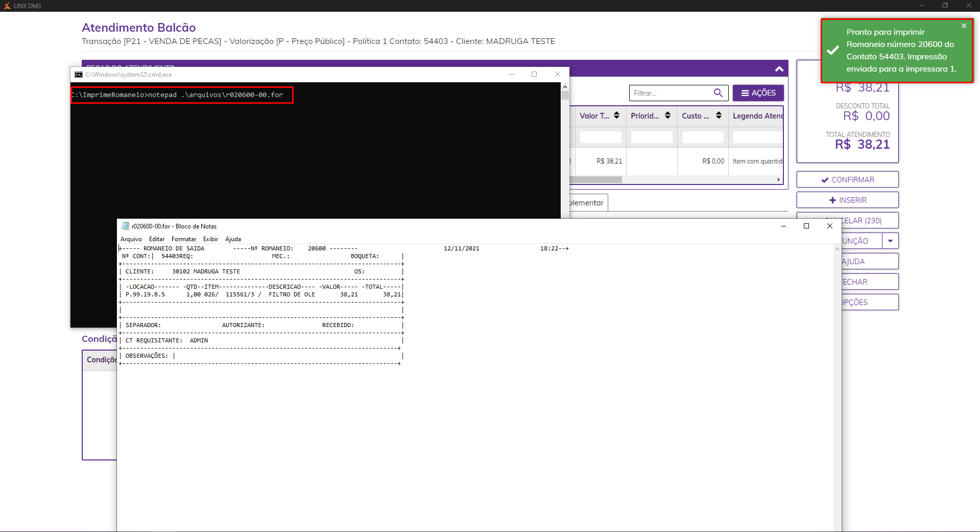Image resolution: width=980 pixels, height=532 pixels.
Task: Maximize the Notepad window
Action: [806, 226]
